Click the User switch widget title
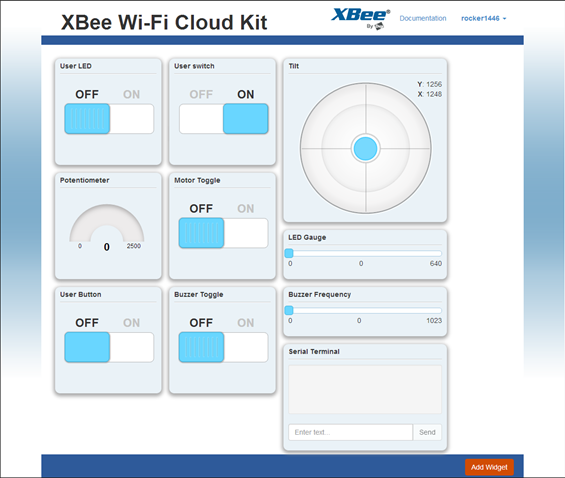 point(194,66)
